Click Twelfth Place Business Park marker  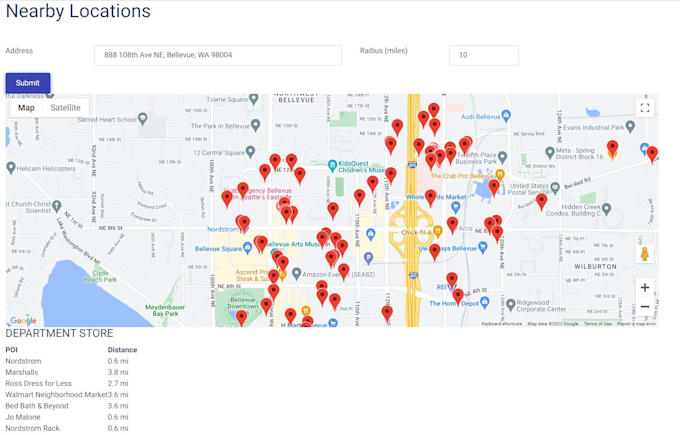(x=502, y=157)
